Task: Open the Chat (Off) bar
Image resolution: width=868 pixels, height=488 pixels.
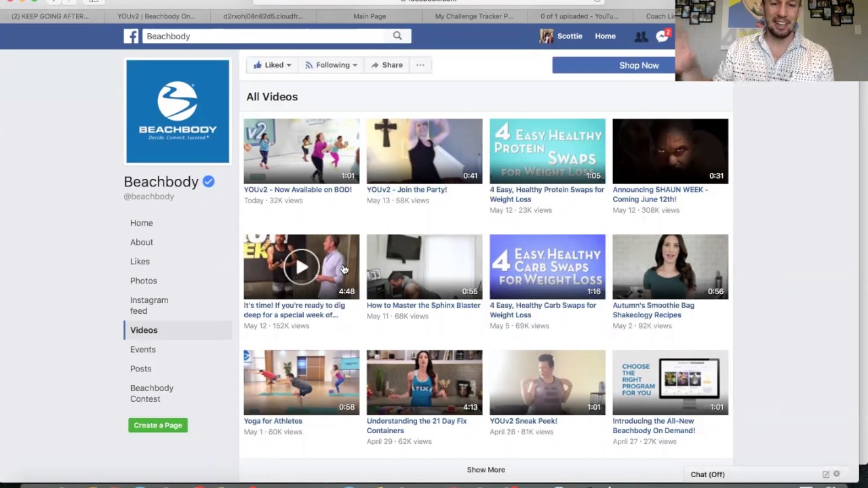Action: point(765,474)
